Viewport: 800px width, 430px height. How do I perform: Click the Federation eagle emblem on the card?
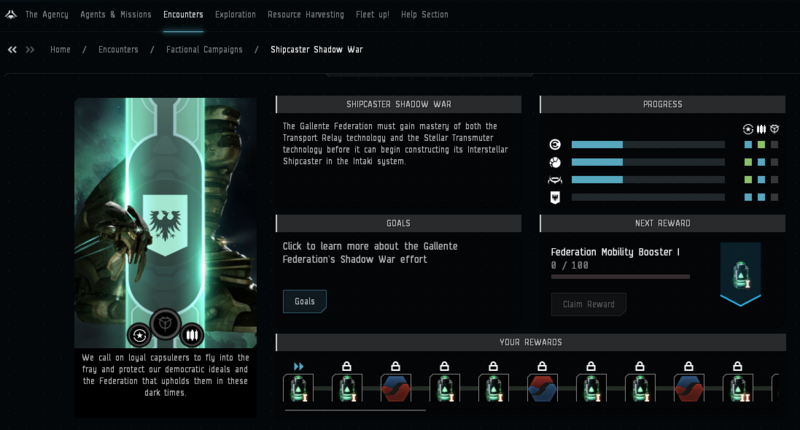pyautogui.click(x=165, y=225)
